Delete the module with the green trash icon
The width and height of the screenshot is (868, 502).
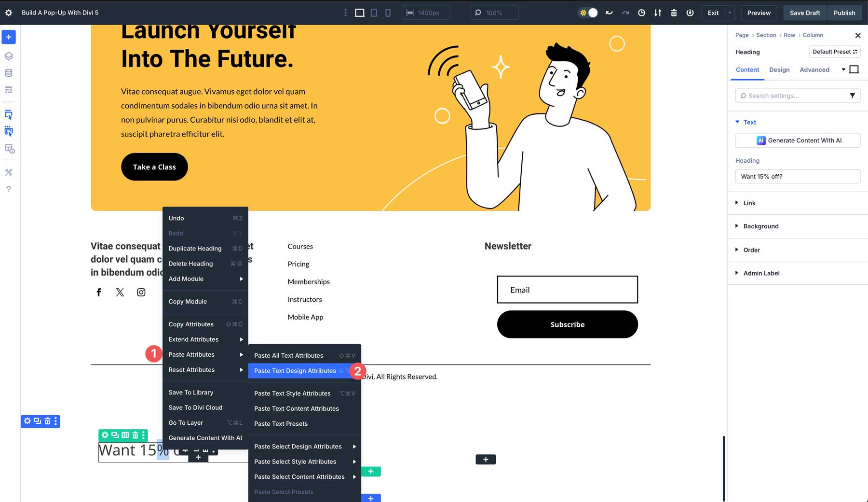coord(134,435)
